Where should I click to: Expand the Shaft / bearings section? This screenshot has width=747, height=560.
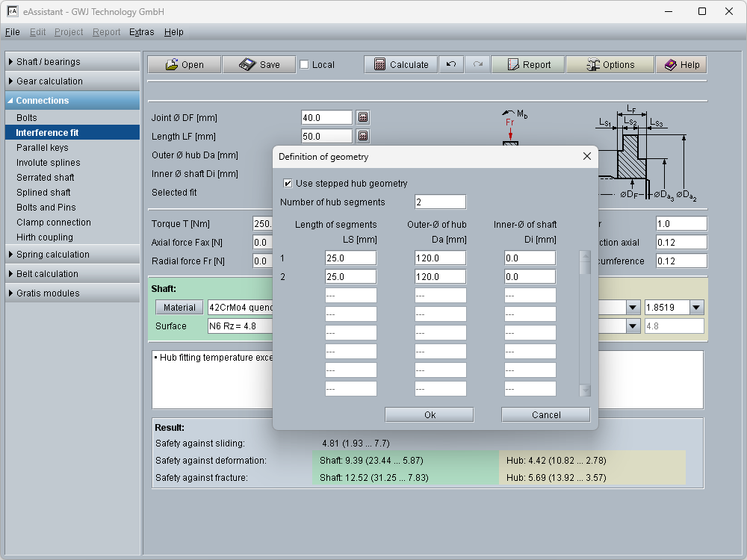[x=72, y=62]
